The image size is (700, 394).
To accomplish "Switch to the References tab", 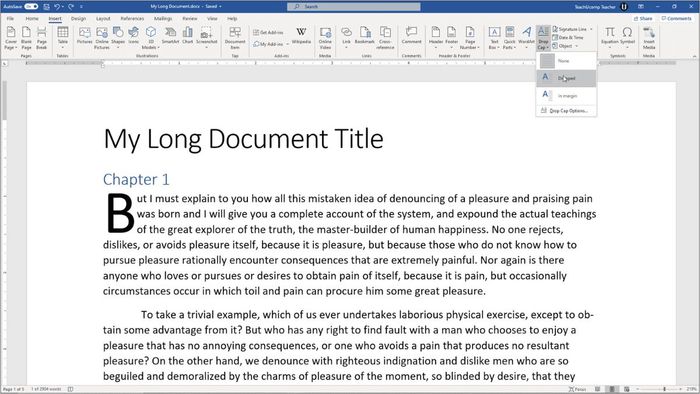I will point(132,19).
